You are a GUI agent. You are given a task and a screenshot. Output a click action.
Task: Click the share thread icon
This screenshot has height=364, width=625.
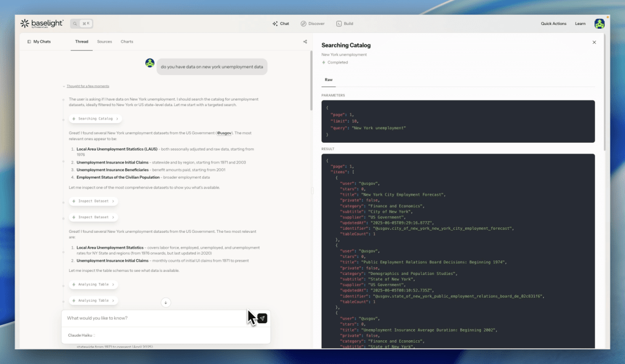pos(305,42)
